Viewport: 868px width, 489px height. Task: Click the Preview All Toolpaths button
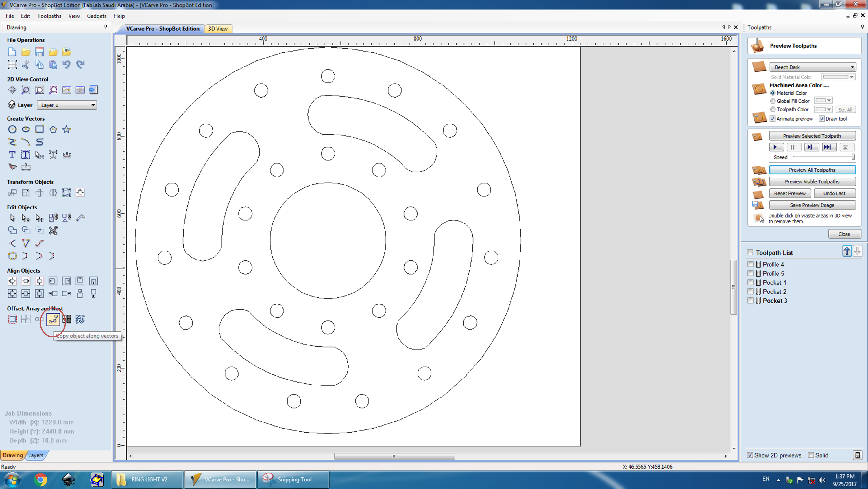tap(812, 170)
